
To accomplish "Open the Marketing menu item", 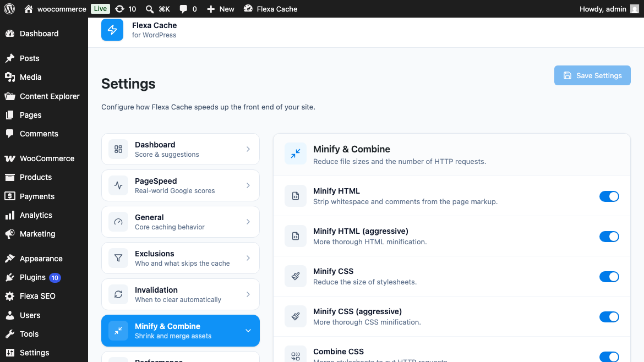I will [x=44, y=234].
